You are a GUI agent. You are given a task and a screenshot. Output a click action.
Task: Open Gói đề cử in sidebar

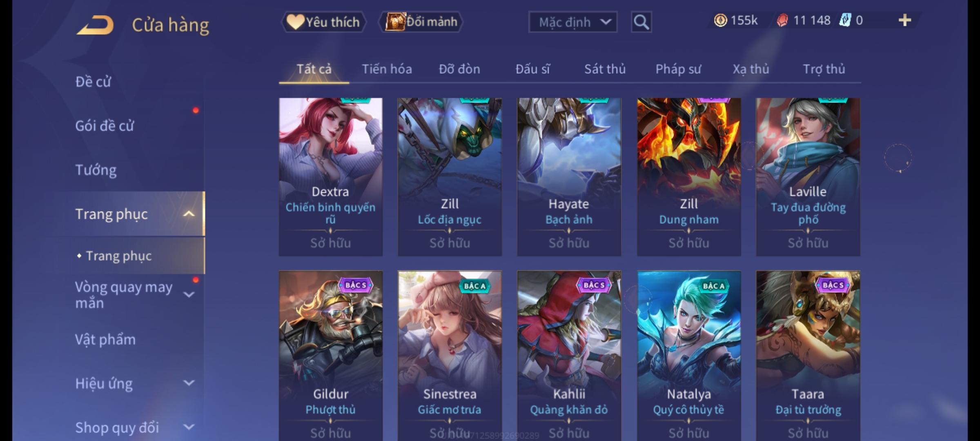[104, 126]
